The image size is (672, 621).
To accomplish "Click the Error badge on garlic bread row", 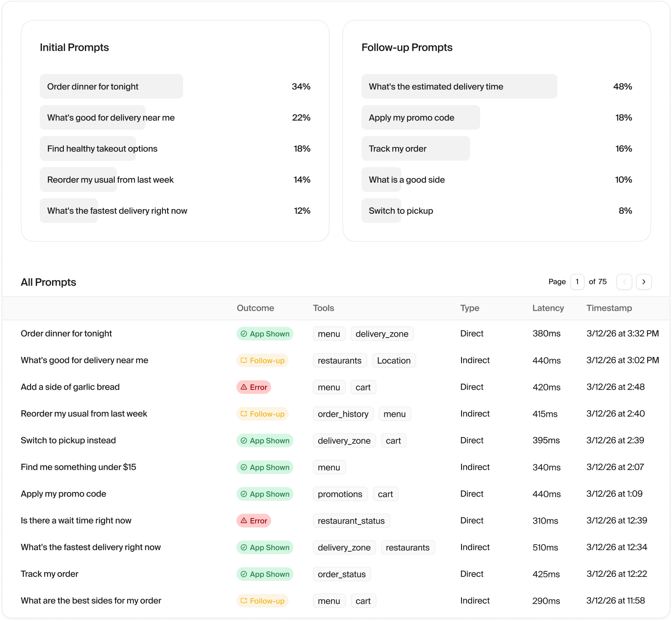I will (254, 387).
